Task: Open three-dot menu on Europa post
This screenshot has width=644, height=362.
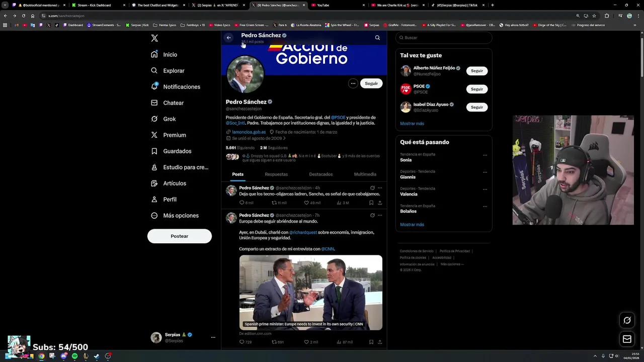Action: click(x=380, y=215)
